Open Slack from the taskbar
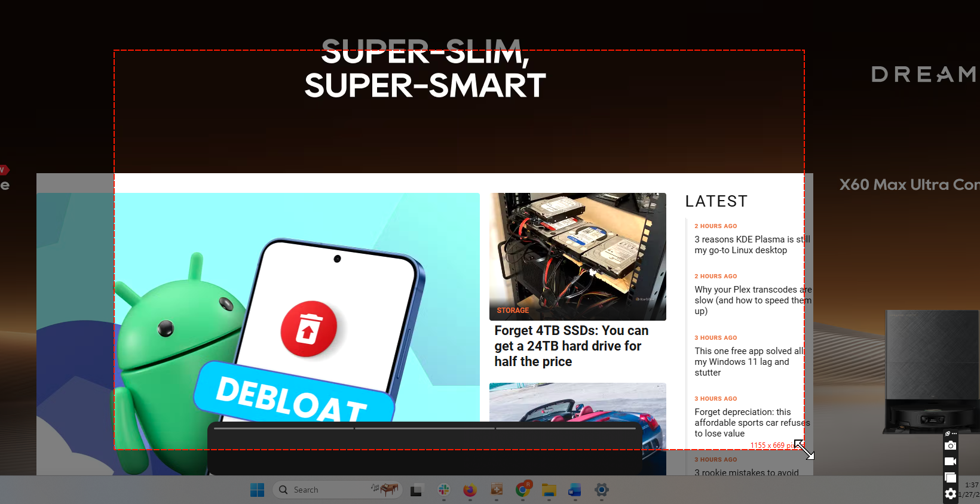 (443, 490)
